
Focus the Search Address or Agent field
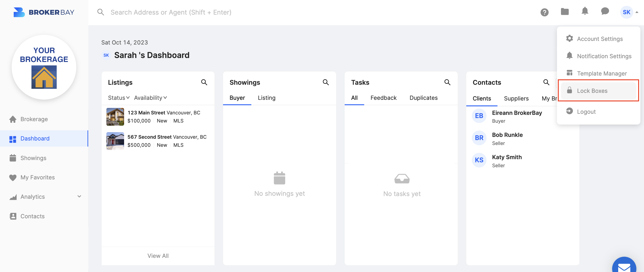coord(171,12)
